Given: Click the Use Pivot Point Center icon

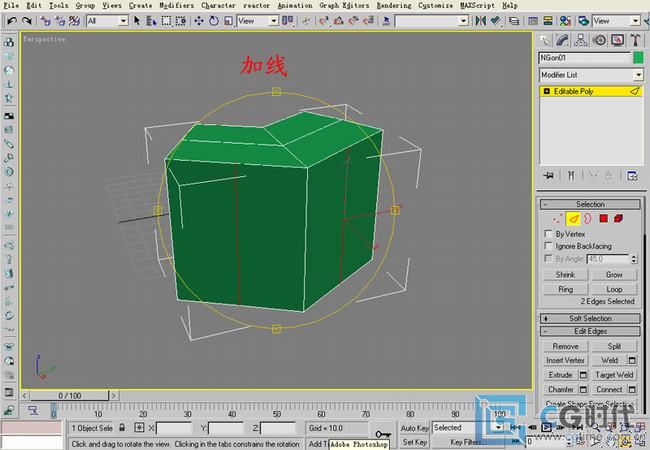Looking at the screenshot, I should [x=287, y=21].
